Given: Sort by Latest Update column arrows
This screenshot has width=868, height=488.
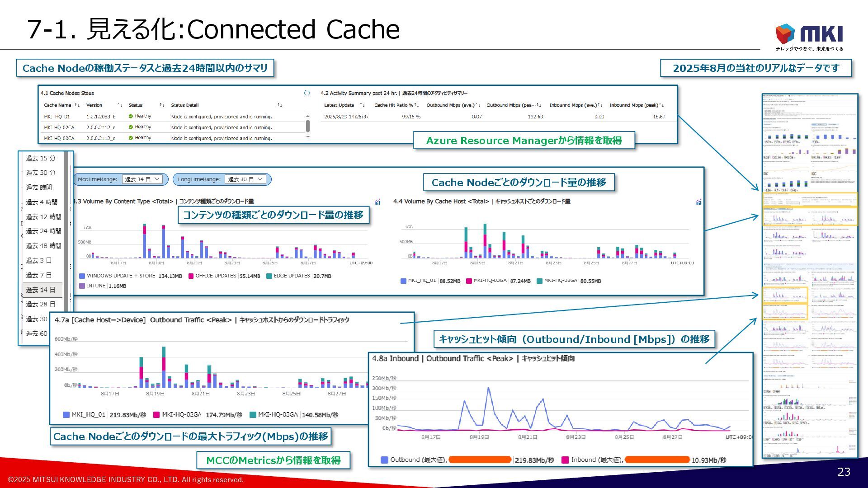Looking at the screenshot, I should tap(362, 105).
